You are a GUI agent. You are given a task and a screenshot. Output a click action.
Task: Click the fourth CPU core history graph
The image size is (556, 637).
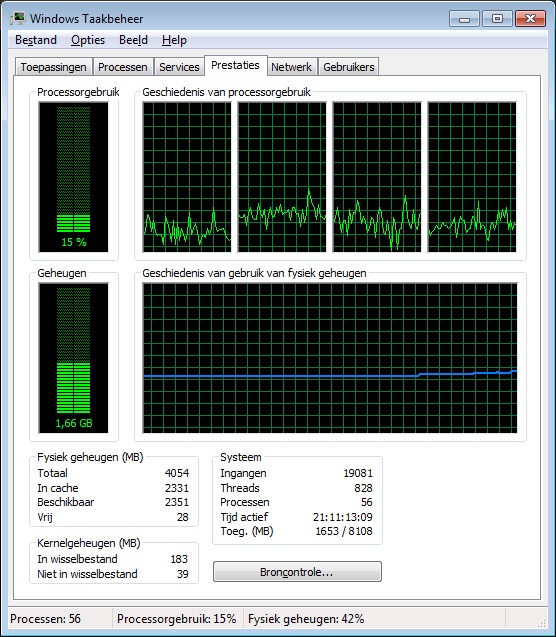(472, 177)
